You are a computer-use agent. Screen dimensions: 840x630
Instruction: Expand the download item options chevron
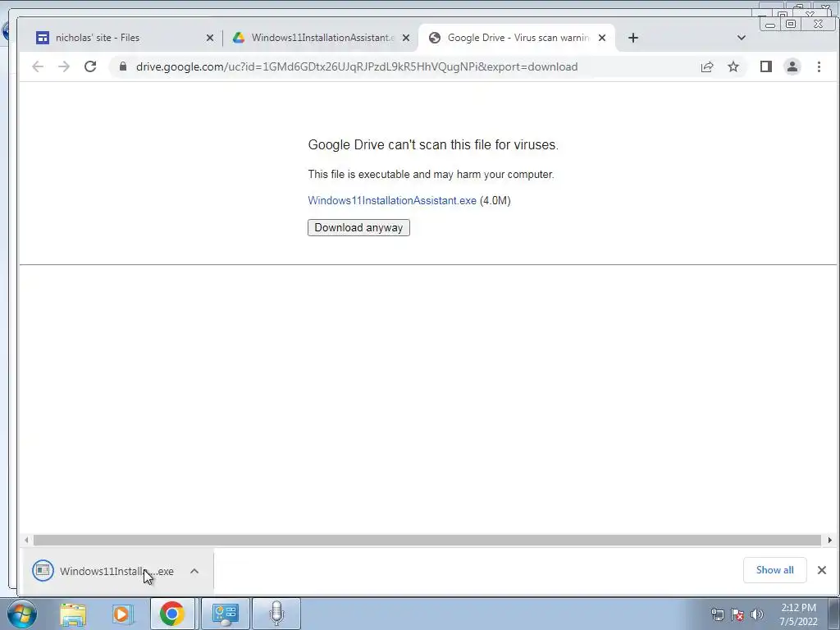click(194, 571)
